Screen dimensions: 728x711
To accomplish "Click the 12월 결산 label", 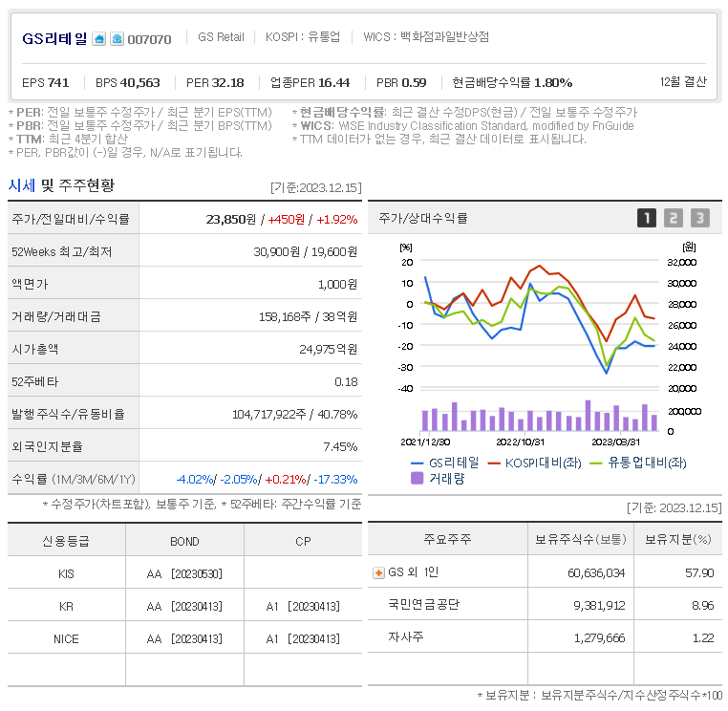I will coord(683,82).
